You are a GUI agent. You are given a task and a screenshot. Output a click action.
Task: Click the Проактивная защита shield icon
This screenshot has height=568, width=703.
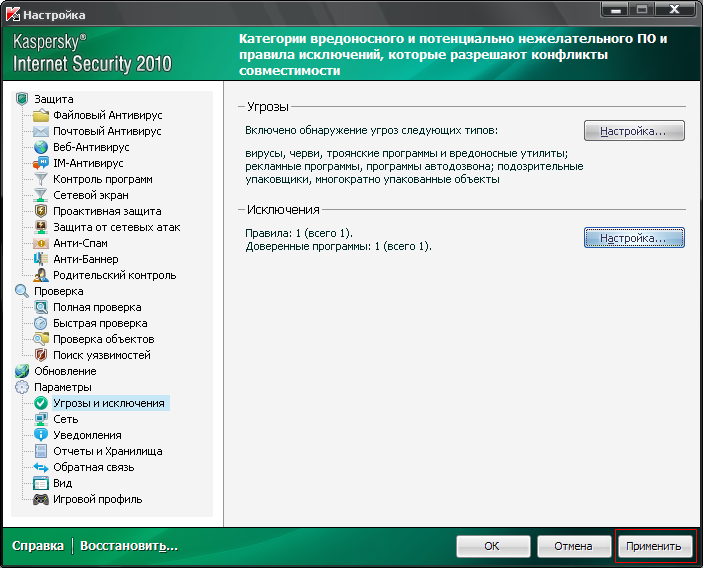pyautogui.click(x=41, y=211)
